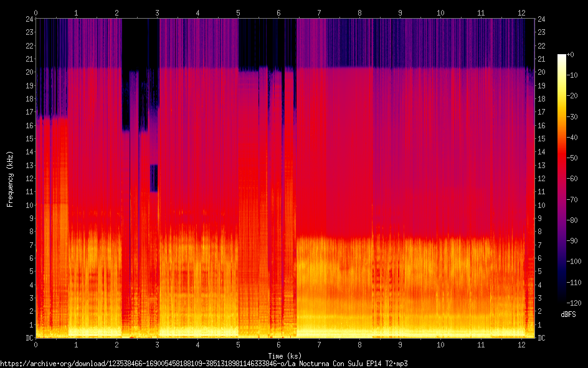
Task: Click the dBFS color gradient bar
Action: (562, 179)
